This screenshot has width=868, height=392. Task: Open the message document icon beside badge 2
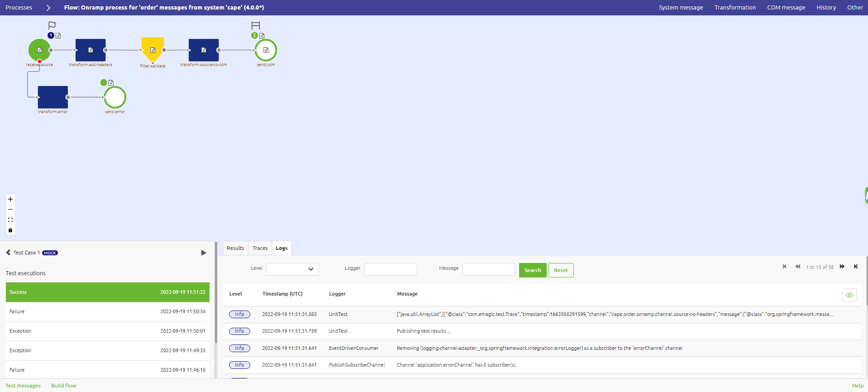tap(262, 35)
